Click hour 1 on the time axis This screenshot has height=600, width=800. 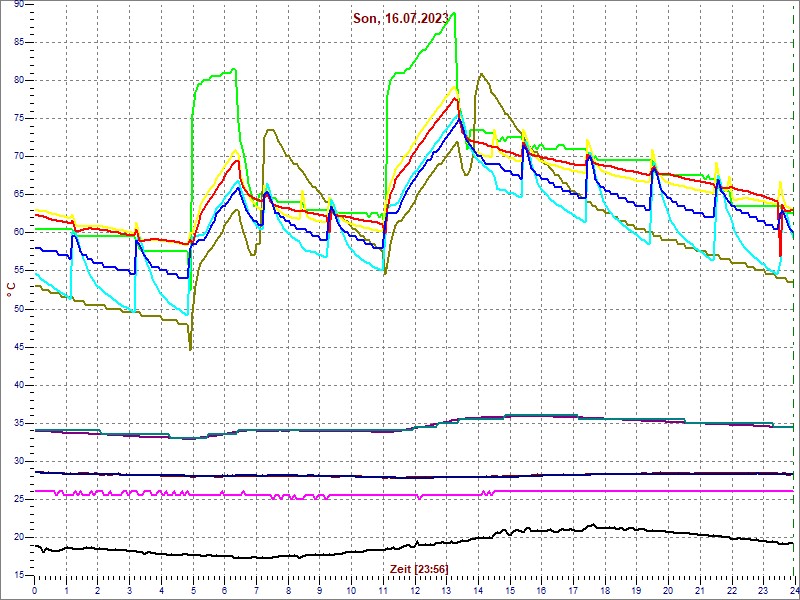[66, 589]
